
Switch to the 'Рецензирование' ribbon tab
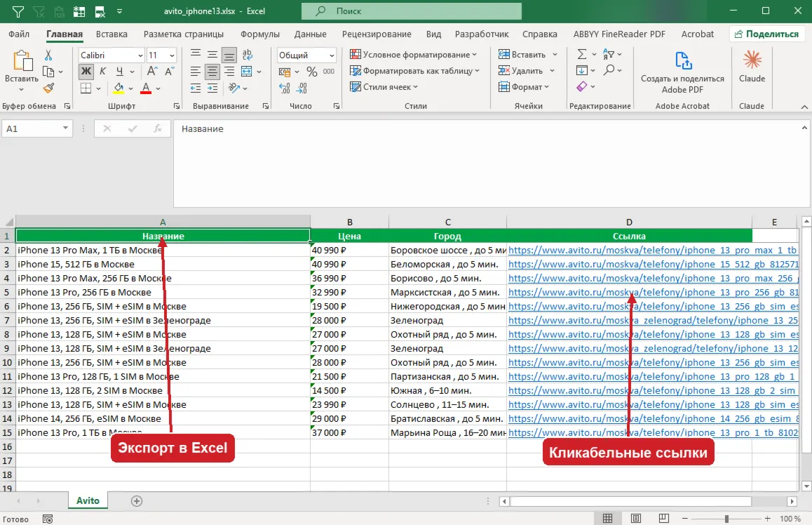(377, 34)
